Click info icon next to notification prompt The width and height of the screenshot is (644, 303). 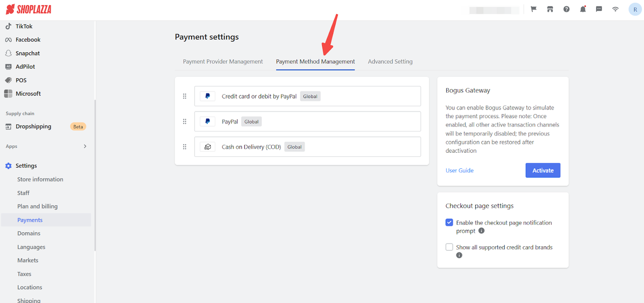tap(481, 231)
